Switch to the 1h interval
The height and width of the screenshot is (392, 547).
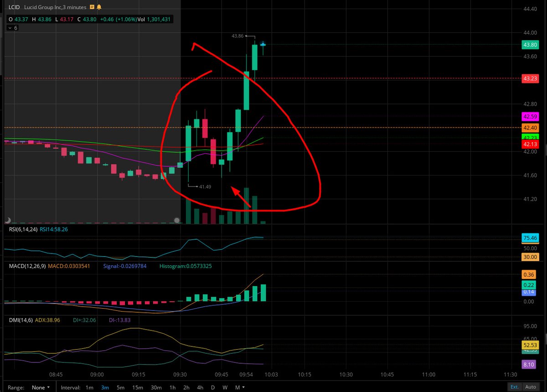(x=172, y=387)
